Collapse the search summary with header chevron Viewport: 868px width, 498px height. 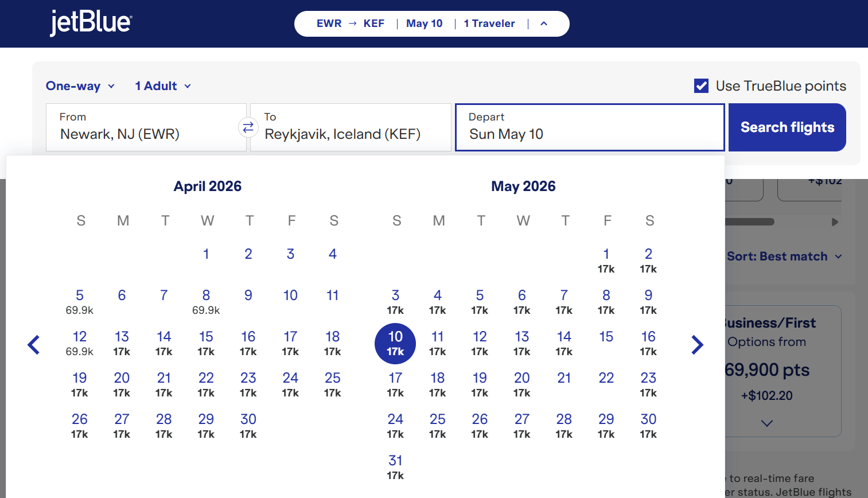(x=543, y=24)
